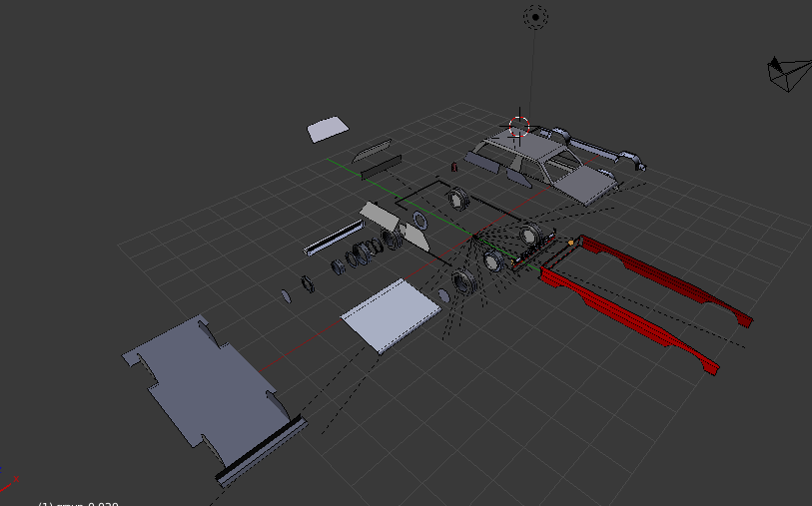Select the tiny red part near the car
812x506 pixels.
click(x=454, y=167)
